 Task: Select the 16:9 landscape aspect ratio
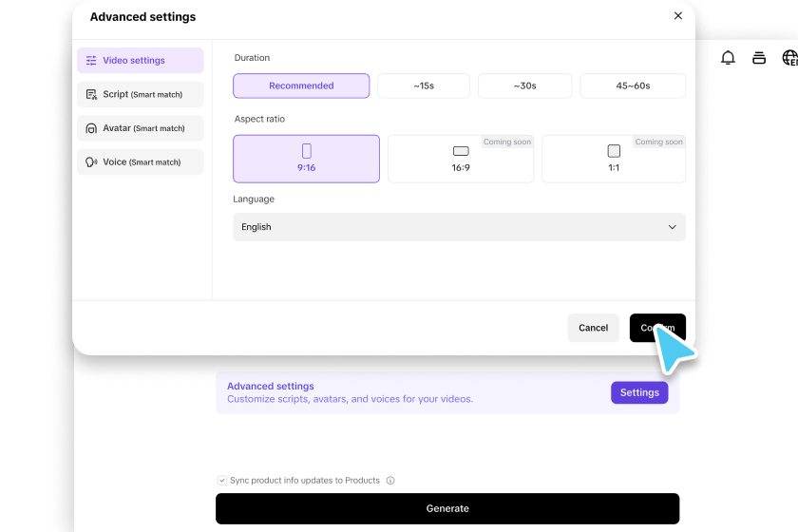coord(461,159)
